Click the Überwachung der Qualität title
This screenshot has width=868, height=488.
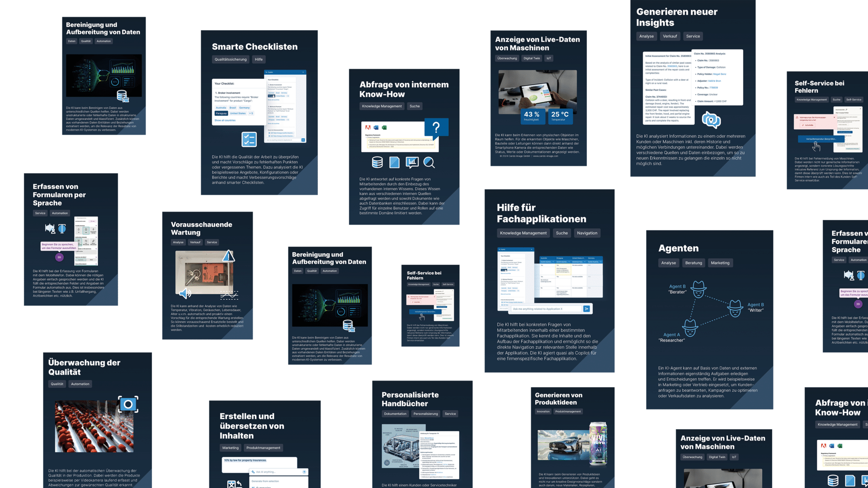84,367
